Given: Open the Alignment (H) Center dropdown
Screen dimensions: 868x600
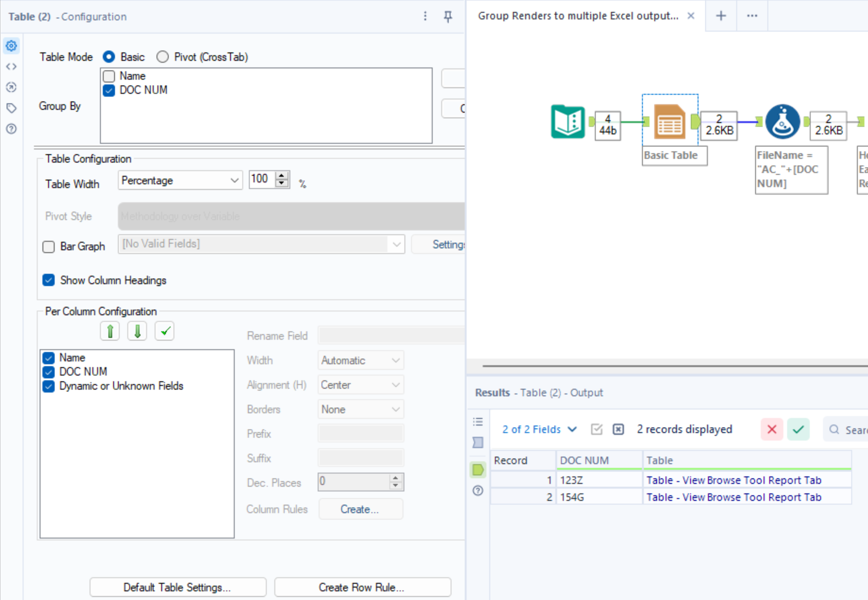Looking at the screenshot, I should (360, 385).
